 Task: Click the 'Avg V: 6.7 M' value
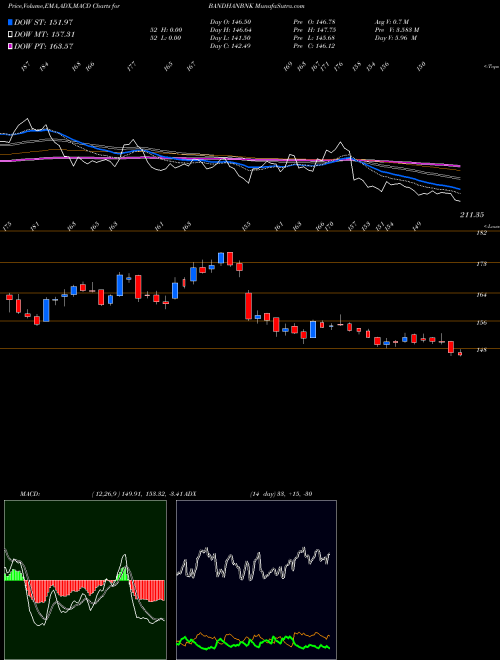tap(394, 22)
